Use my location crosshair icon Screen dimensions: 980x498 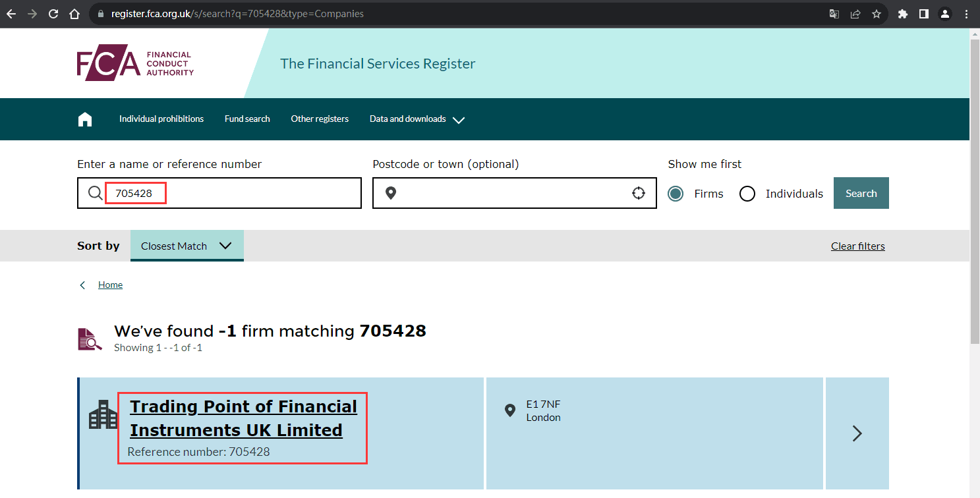[x=638, y=193]
